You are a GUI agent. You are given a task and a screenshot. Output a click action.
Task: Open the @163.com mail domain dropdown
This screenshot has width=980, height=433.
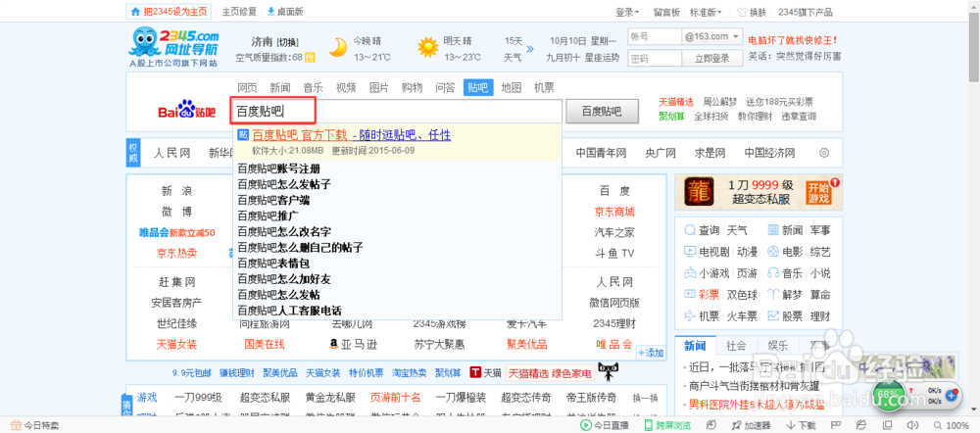712,36
